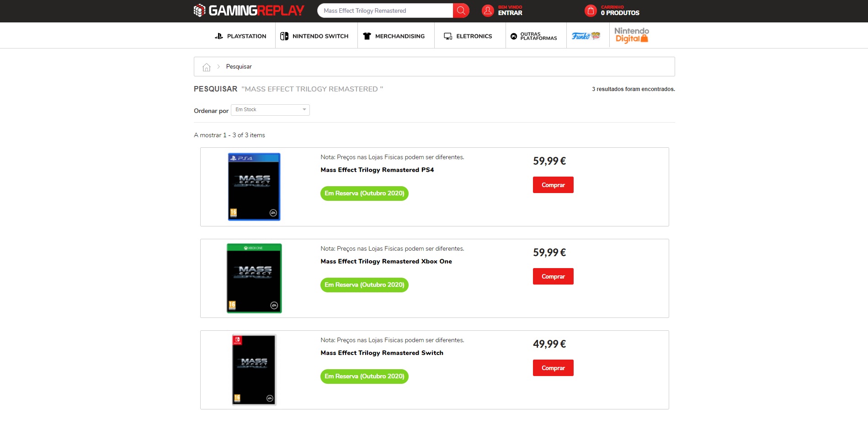Click 'A mostrar 1 - 3 of 3 items' text

229,135
